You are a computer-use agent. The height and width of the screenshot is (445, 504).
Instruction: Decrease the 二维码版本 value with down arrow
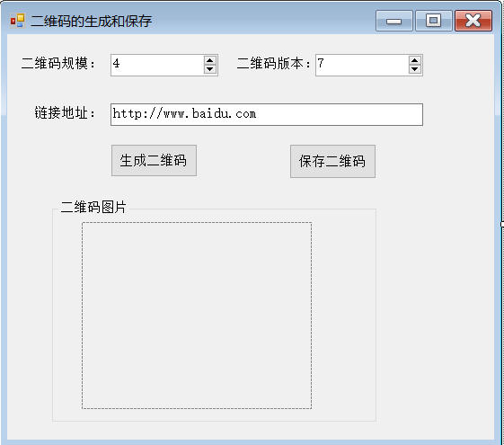(415, 69)
